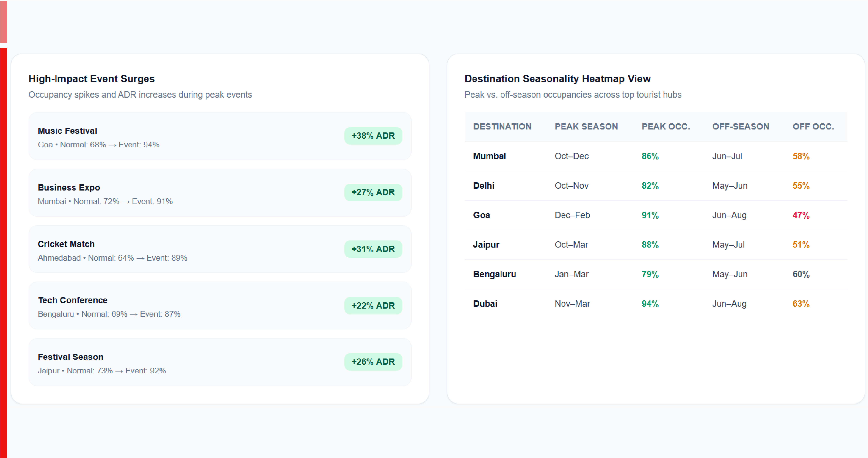Viewport: 868px width, 458px height.
Task: Click Mumbai's 86% peak occupancy value
Action: coord(650,156)
